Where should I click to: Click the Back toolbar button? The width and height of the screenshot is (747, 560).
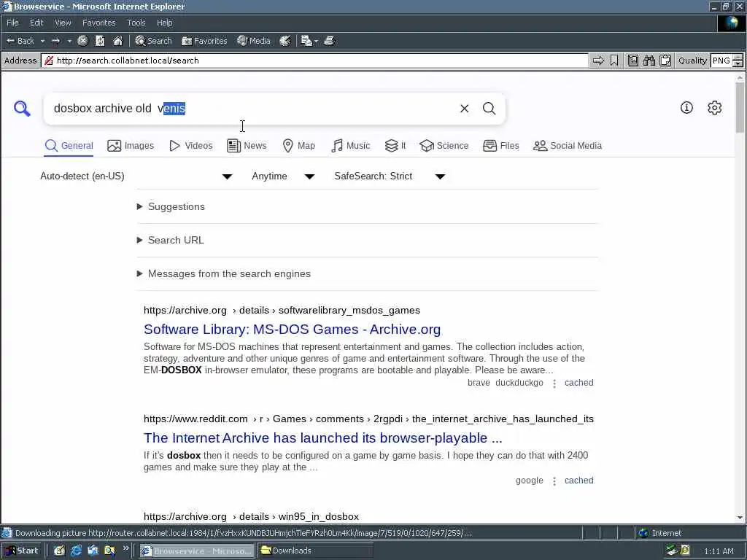(20, 41)
